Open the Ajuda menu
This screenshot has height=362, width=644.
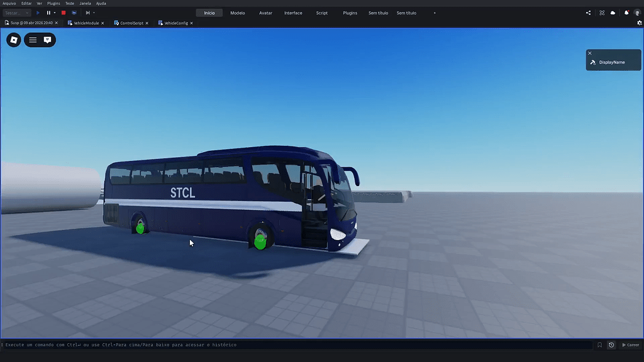pos(101,3)
